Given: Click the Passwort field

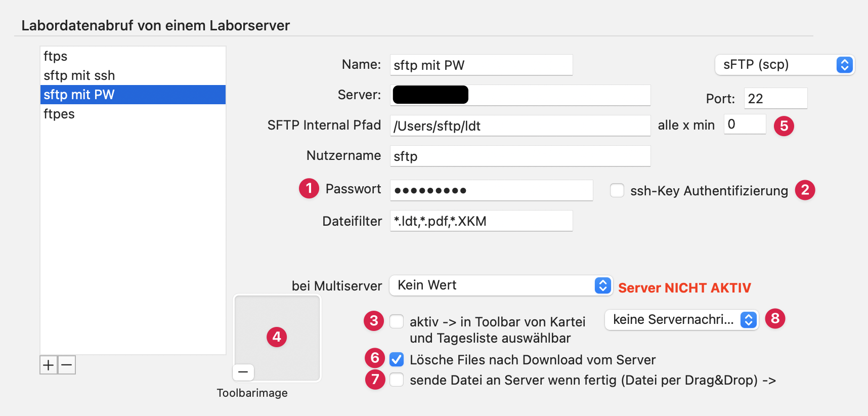Looking at the screenshot, I should tap(492, 190).
